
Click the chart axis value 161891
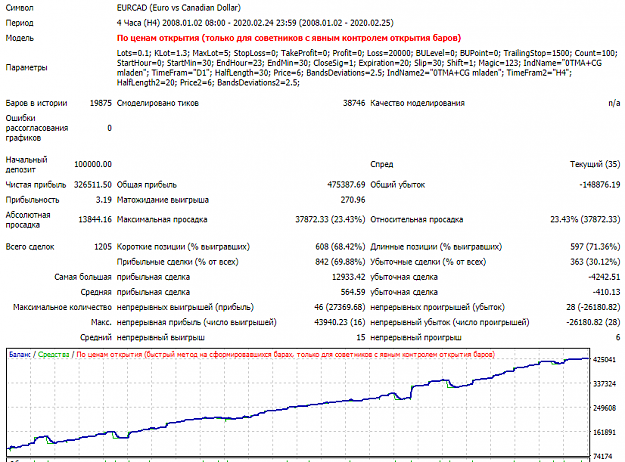point(604,433)
